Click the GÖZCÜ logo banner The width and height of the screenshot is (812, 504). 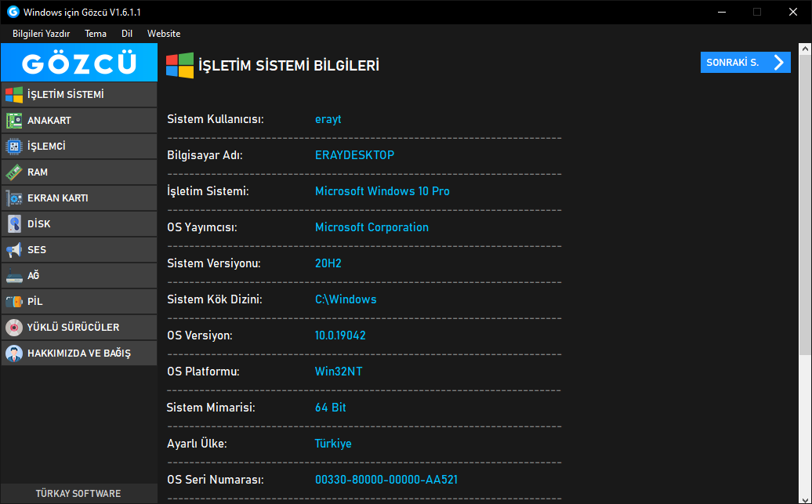coord(79,63)
